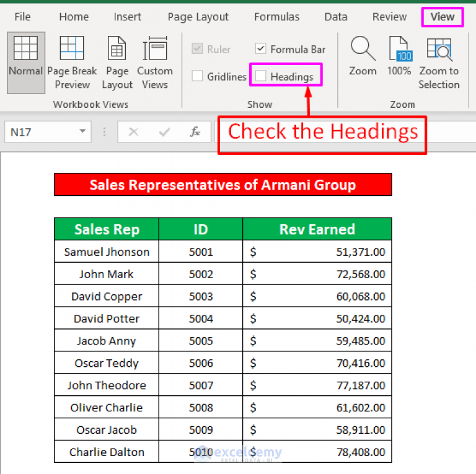Viewport: 476px width, 474px height.
Task: Select revenue cell 51,371.00
Action: [x=317, y=252]
